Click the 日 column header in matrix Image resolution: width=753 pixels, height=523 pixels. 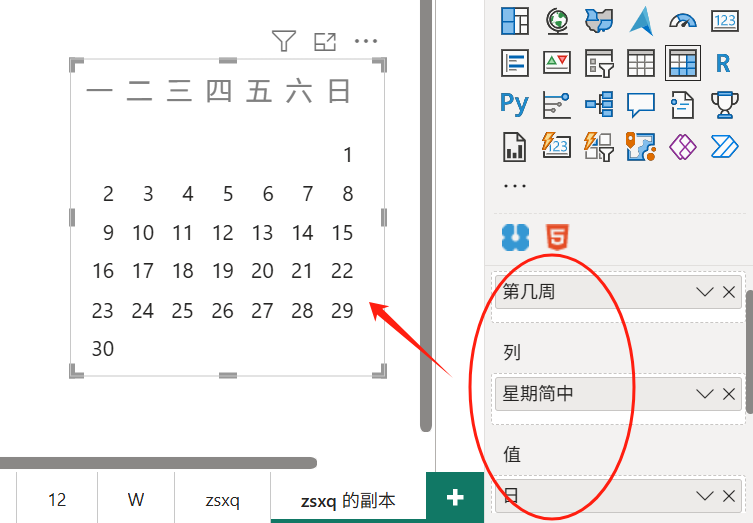click(339, 90)
